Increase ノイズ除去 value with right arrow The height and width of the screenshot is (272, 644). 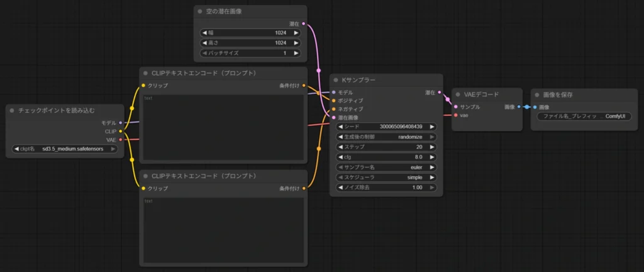click(432, 188)
